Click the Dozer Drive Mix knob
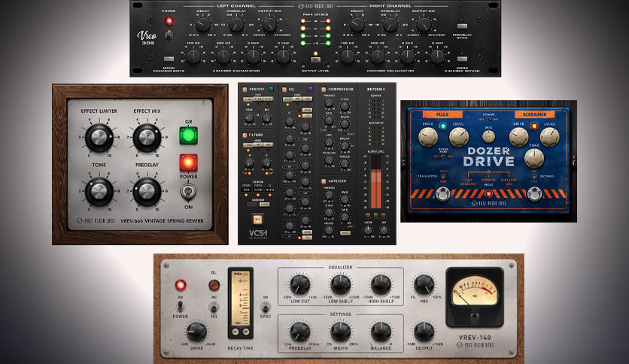The height and width of the screenshot is (364, 629). pyautogui.click(x=488, y=137)
